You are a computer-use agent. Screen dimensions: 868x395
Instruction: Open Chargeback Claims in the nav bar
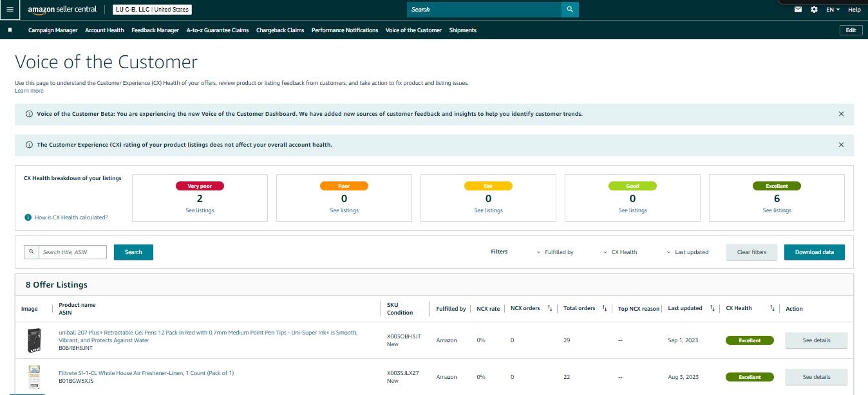[280, 30]
